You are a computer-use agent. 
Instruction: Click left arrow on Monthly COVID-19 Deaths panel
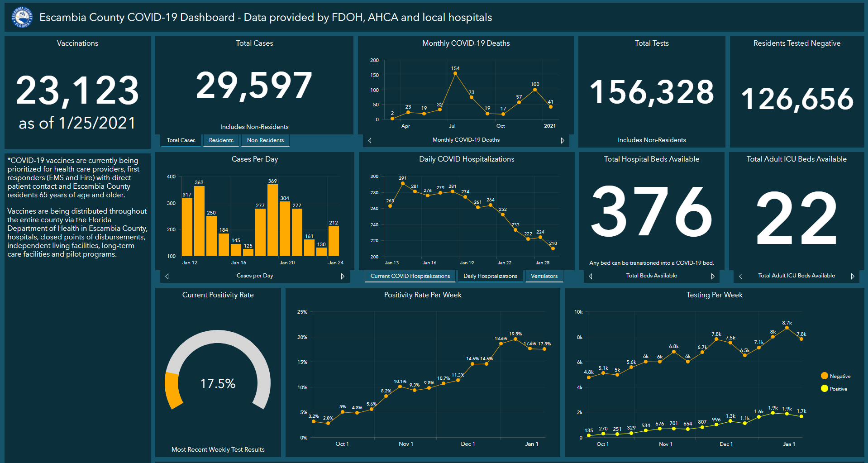369,140
